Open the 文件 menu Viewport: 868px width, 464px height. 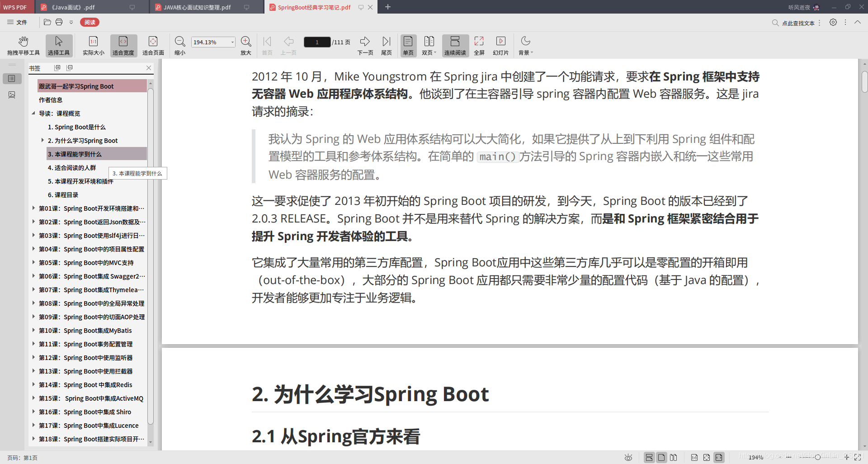pyautogui.click(x=17, y=22)
